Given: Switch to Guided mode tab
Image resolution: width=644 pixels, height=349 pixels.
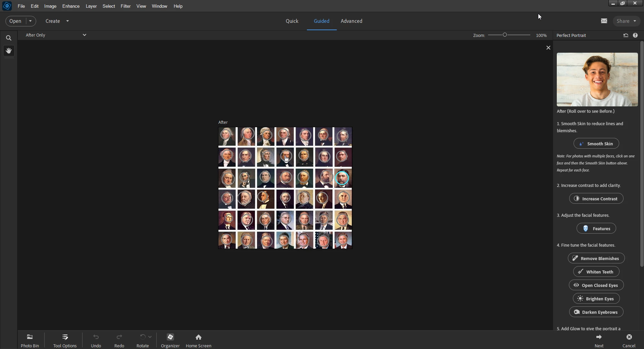Looking at the screenshot, I should 321,21.
